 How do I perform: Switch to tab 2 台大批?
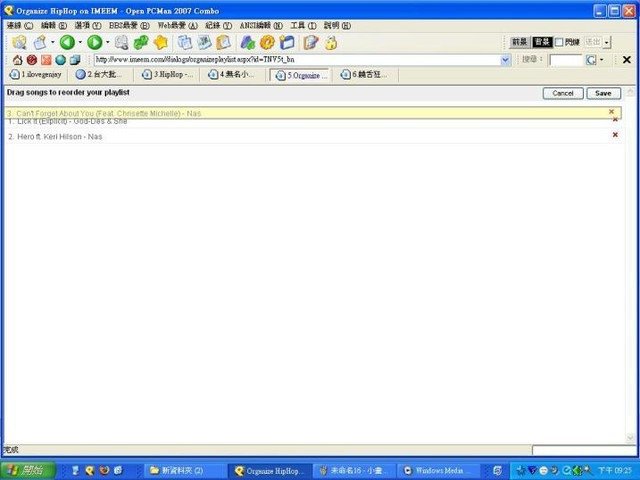coord(100,75)
